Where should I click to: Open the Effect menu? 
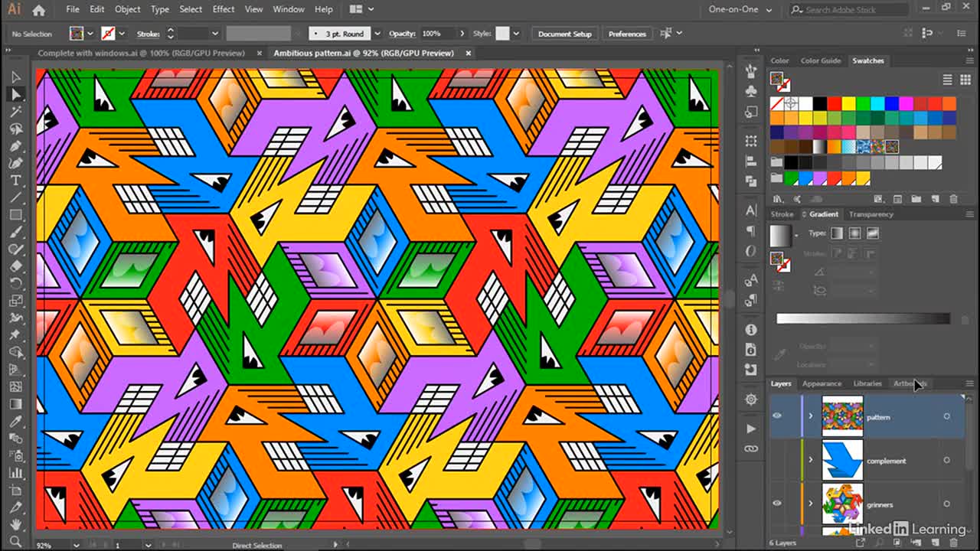224,9
